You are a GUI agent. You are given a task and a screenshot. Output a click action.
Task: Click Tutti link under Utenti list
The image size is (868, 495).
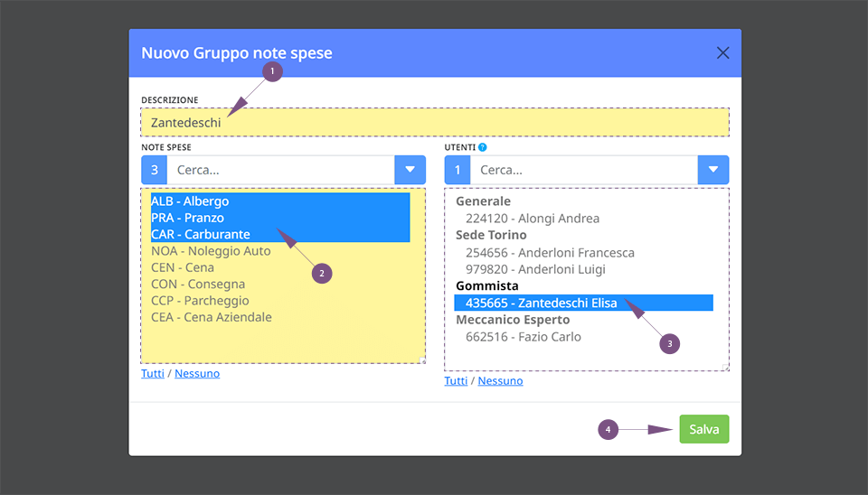click(456, 381)
